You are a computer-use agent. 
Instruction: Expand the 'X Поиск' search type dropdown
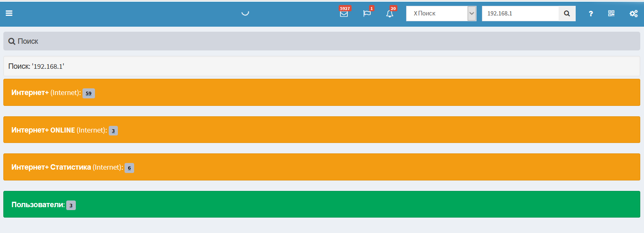tap(472, 13)
